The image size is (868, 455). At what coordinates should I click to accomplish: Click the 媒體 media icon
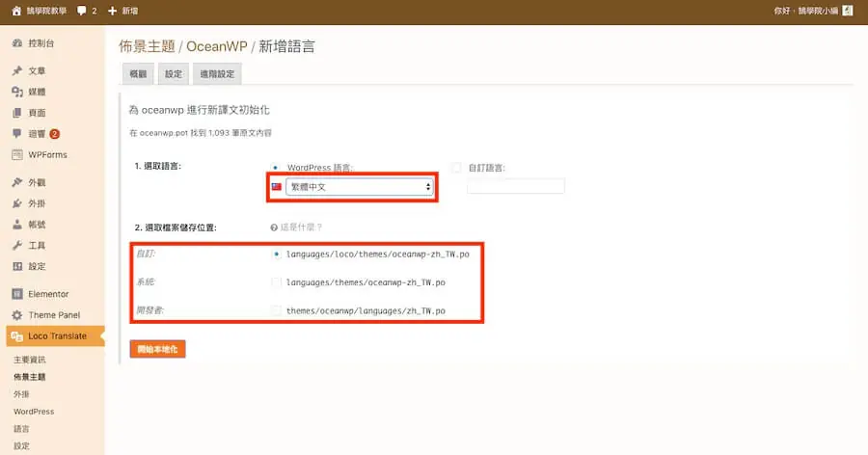coord(17,92)
